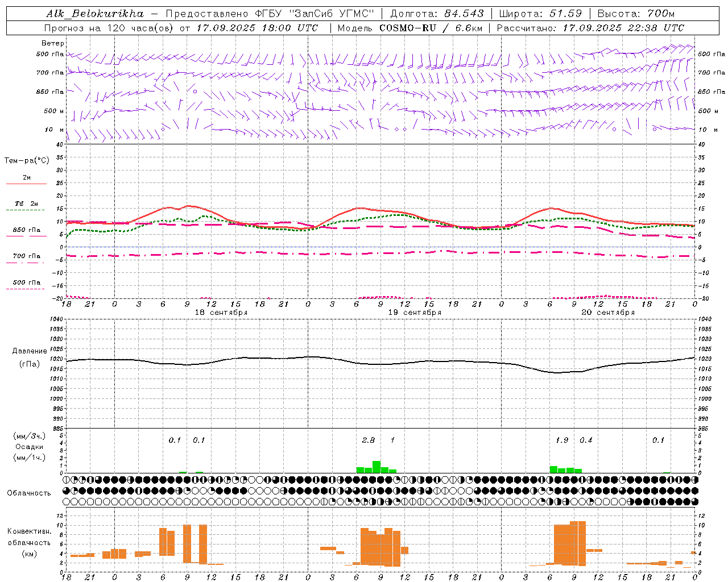Click the elevation text Высота: 700м
Screen dimensions: 728x582
636,13
